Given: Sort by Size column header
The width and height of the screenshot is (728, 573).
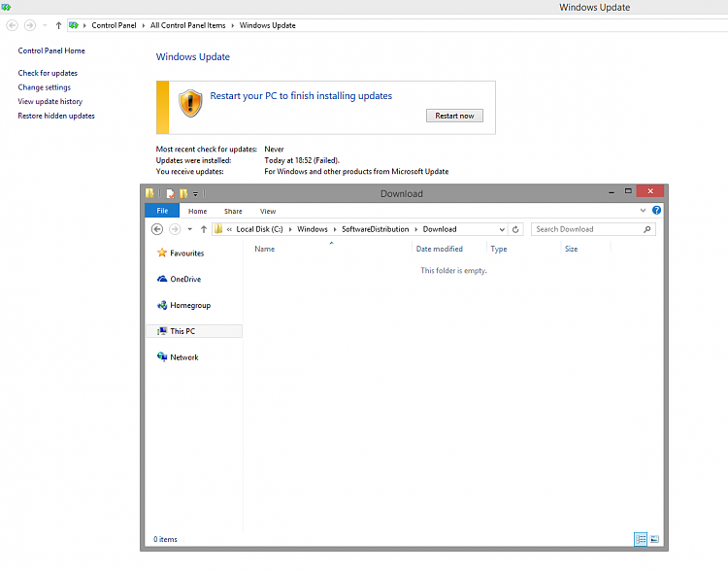Looking at the screenshot, I should (x=571, y=249).
